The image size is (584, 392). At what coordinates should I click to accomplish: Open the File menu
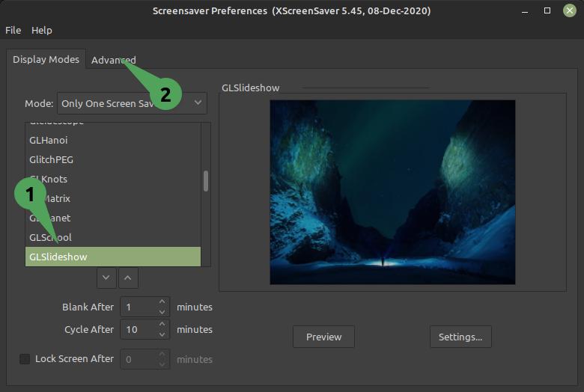pyautogui.click(x=13, y=30)
